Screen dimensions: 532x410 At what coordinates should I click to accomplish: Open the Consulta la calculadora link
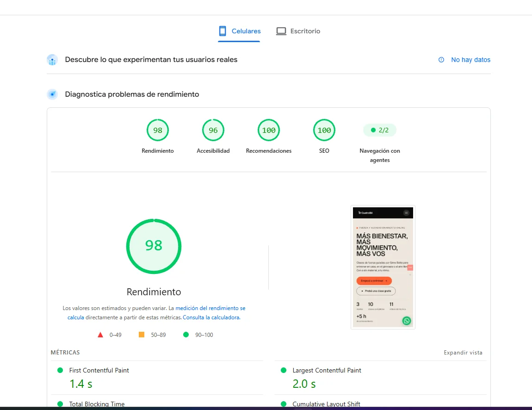[x=211, y=317]
